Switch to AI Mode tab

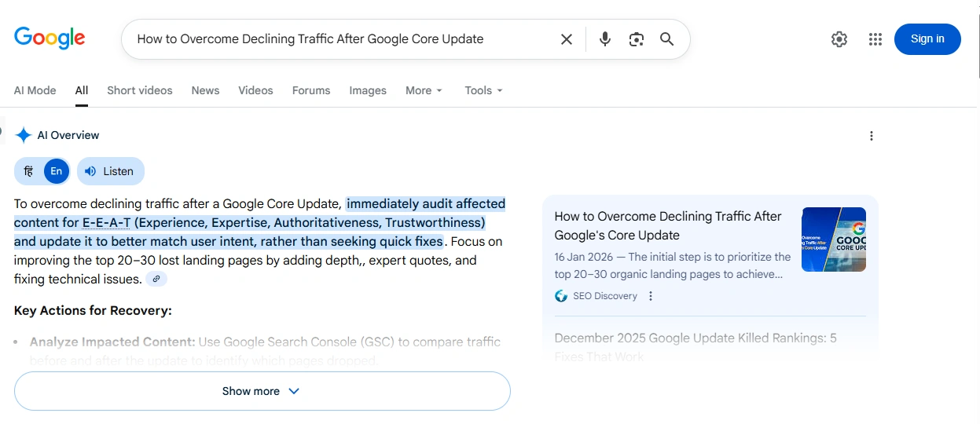(x=35, y=90)
